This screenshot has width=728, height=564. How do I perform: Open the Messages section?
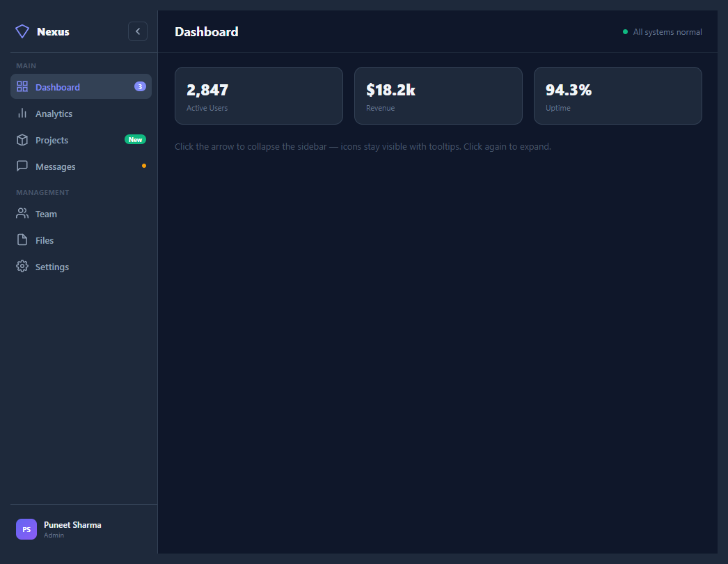point(81,166)
